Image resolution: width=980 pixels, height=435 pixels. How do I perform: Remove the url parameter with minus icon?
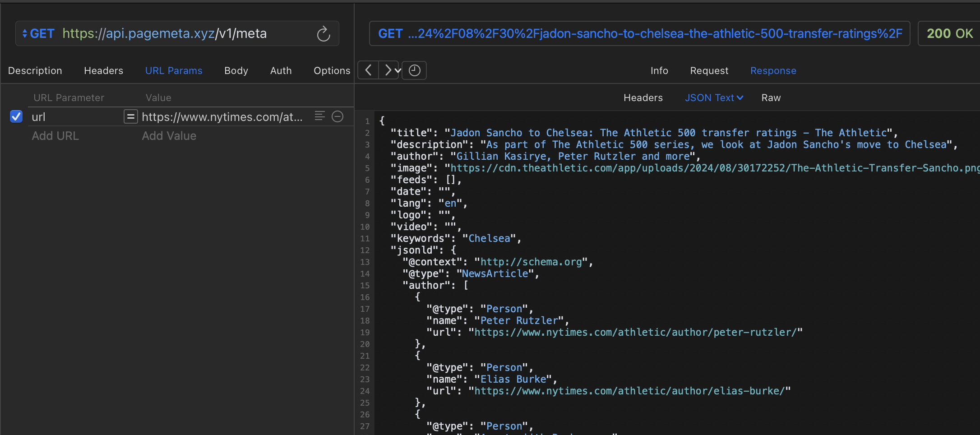coord(337,116)
